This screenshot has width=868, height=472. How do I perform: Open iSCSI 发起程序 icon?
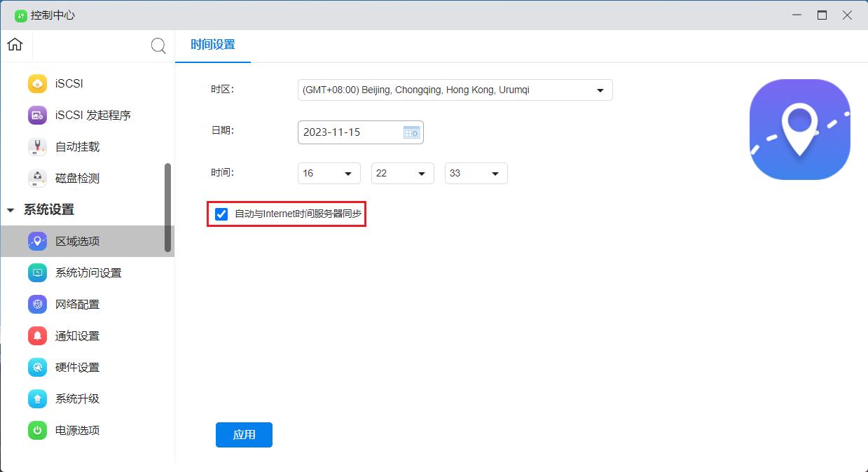[37, 115]
